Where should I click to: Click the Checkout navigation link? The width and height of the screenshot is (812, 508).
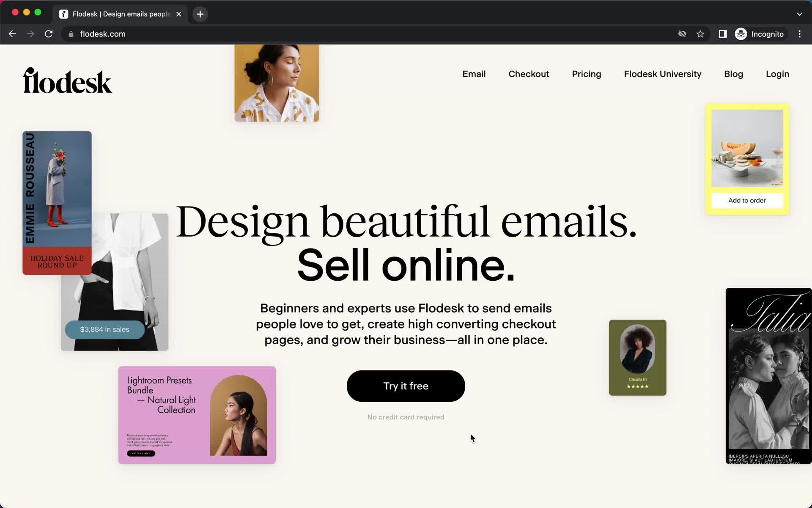pos(529,74)
